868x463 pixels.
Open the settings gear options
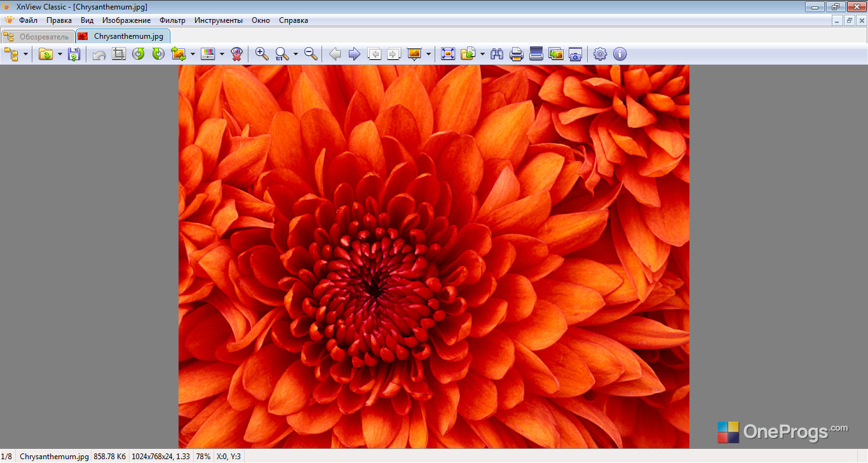tap(600, 54)
